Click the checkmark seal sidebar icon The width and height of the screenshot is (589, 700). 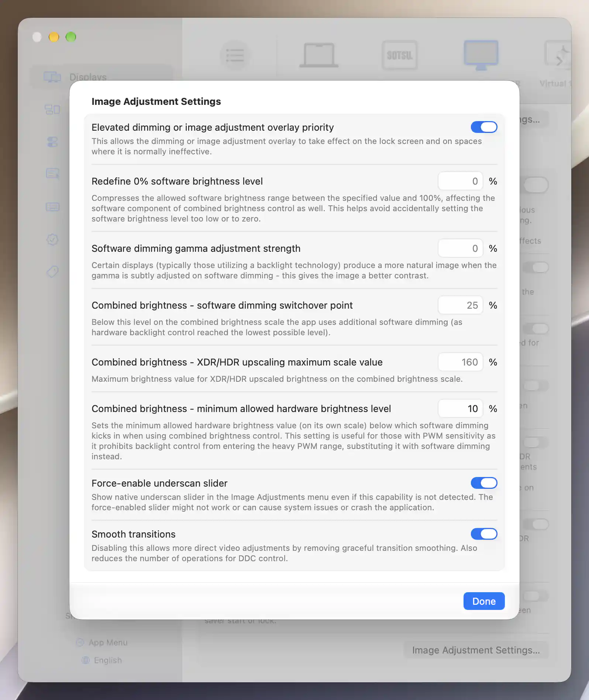[x=52, y=239]
